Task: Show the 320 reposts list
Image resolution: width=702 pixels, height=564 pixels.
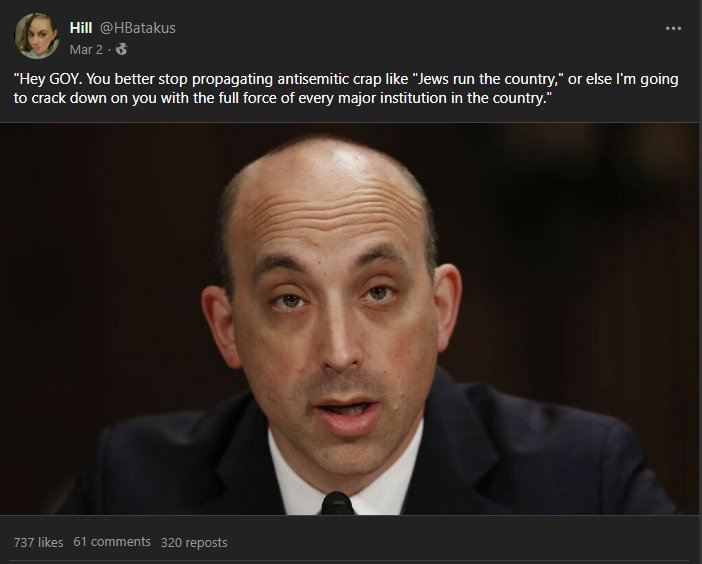Action: pyautogui.click(x=194, y=542)
